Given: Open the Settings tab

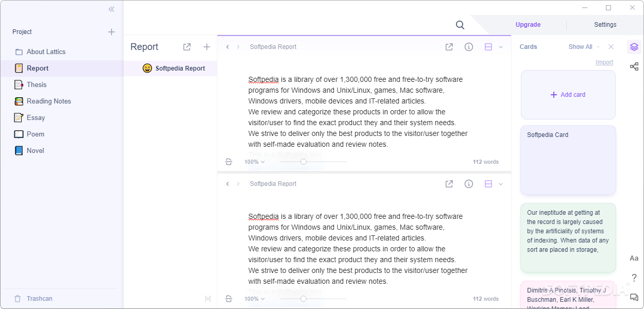Looking at the screenshot, I should [x=605, y=25].
